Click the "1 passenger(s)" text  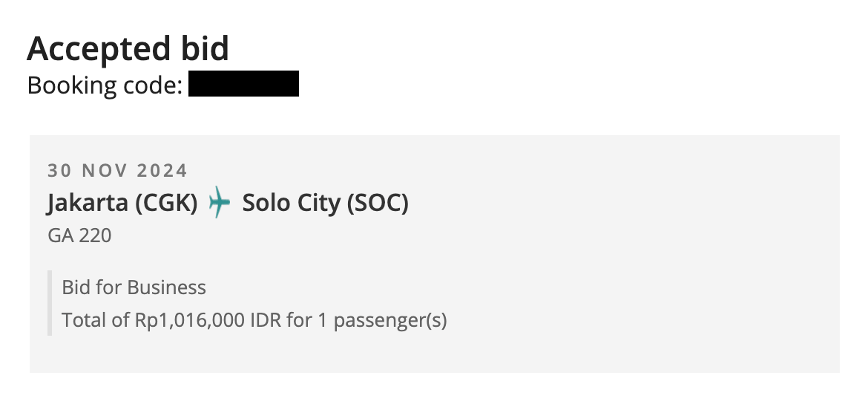(382, 320)
